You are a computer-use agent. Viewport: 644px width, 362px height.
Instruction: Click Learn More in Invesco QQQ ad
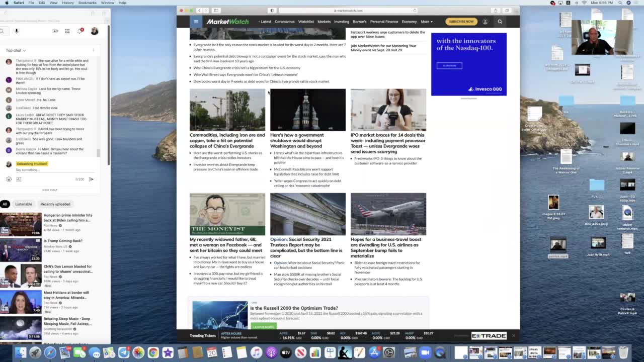(449, 65)
